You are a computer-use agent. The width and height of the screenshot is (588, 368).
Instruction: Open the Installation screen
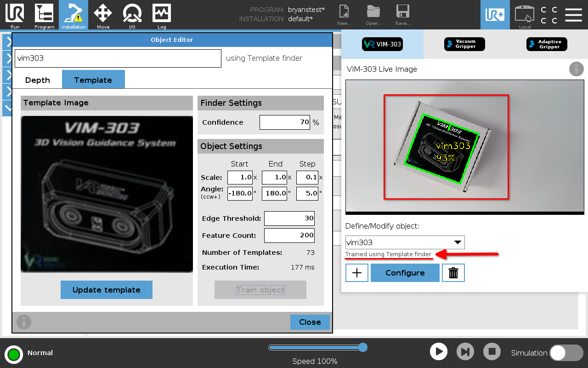pyautogui.click(x=73, y=15)
